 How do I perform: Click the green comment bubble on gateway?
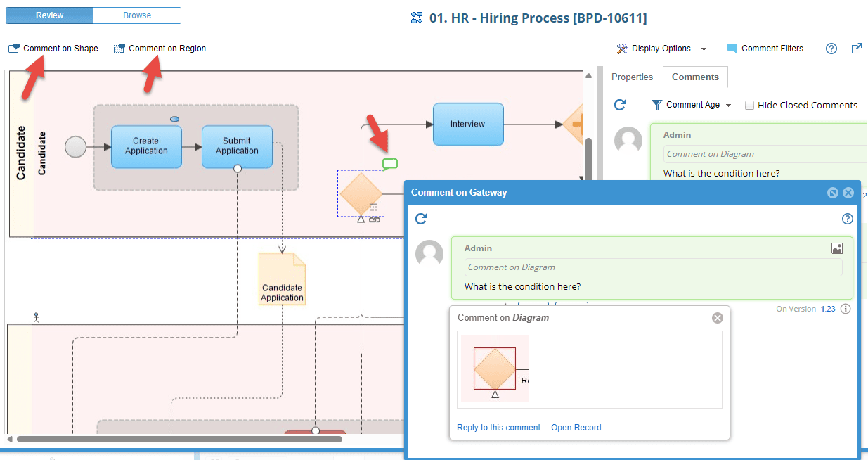[x=390, y=164]
